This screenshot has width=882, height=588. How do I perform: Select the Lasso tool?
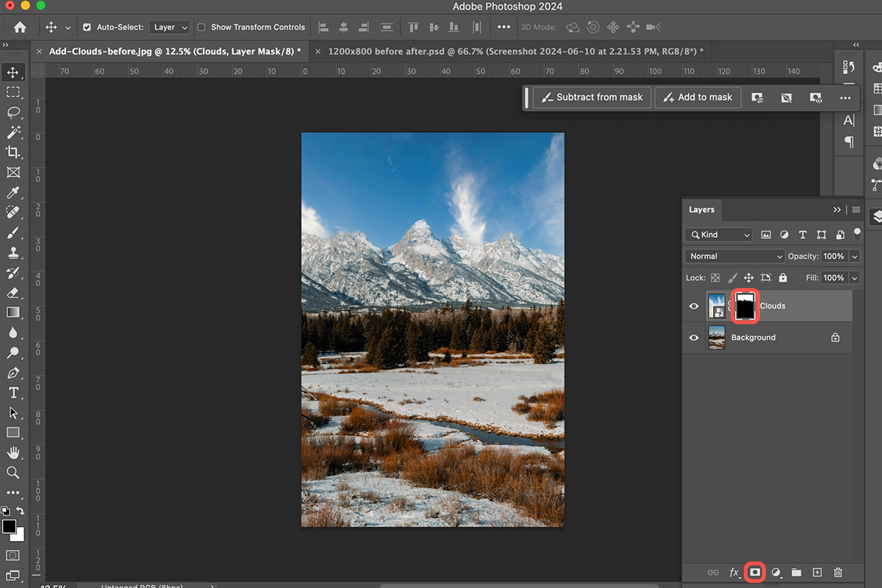pos(12,112)
